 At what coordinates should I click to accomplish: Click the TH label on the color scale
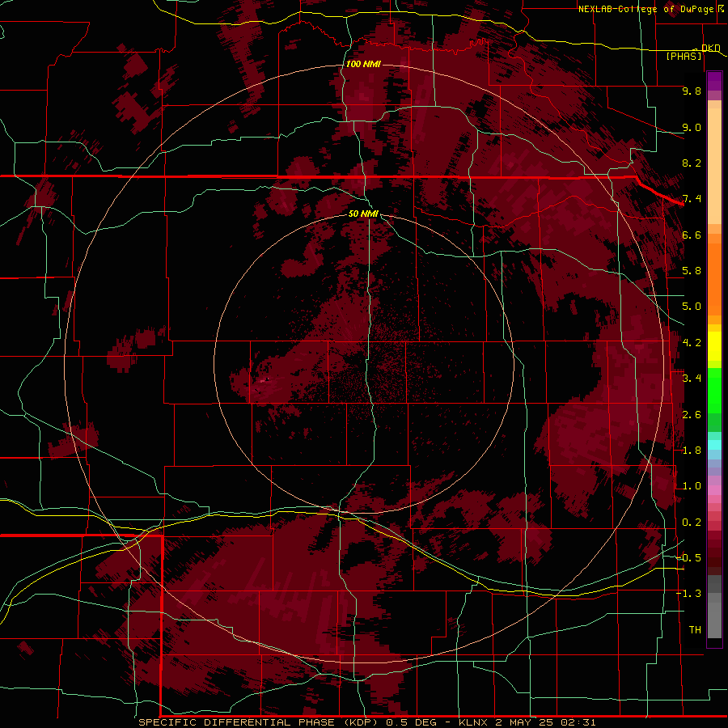pyautogui.click(x=695, y=630)
